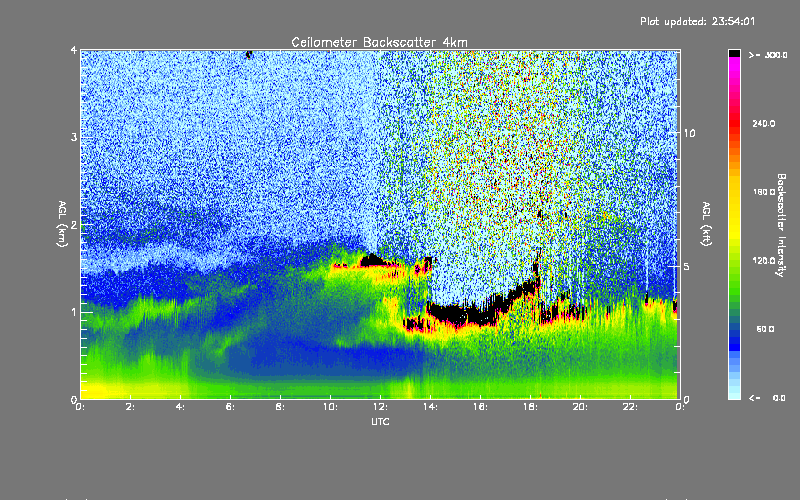The height and width of the screenshot is (500, 800).
Task: Click the '>= 300.0' colorbar maximum label
Action: click(768, 55)
